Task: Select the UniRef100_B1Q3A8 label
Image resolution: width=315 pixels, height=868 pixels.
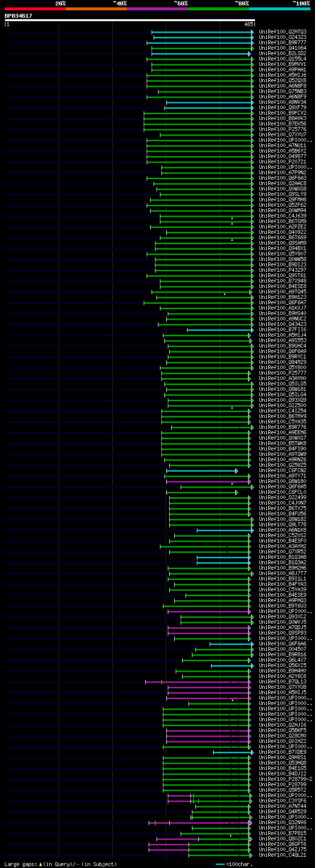Action: (x=283, y=557)
